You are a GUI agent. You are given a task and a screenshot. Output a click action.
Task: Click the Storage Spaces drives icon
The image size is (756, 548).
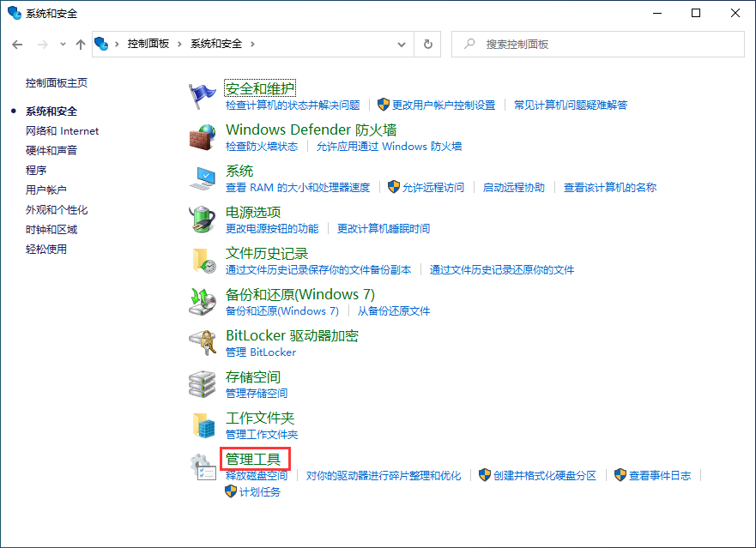pyautogui.click(x=203, y=383)
